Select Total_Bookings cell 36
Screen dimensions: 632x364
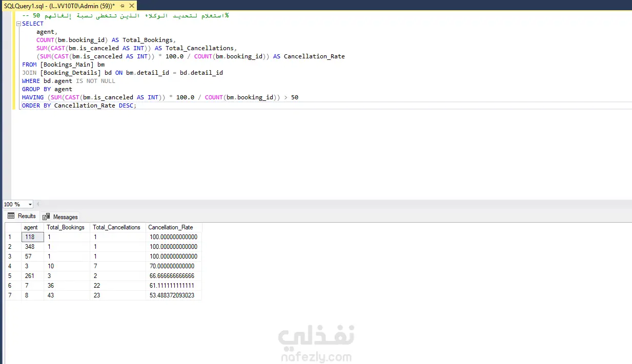click(67, 286)
